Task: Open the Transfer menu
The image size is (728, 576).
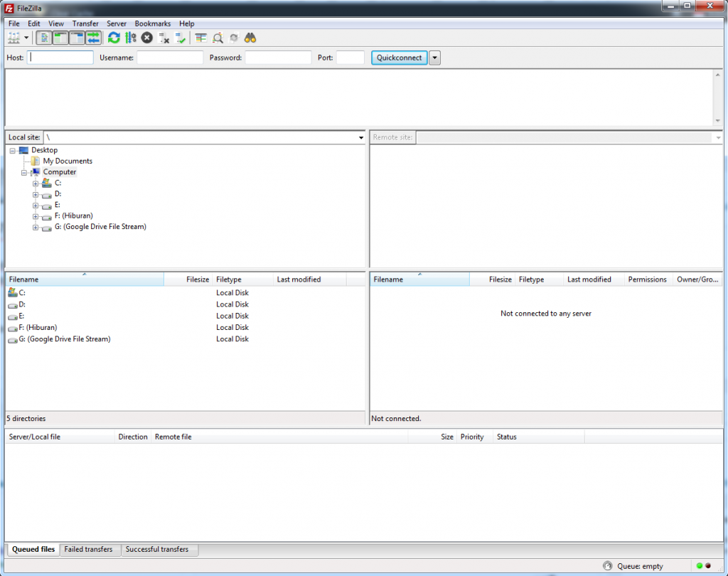Action: tap(85, 23)
